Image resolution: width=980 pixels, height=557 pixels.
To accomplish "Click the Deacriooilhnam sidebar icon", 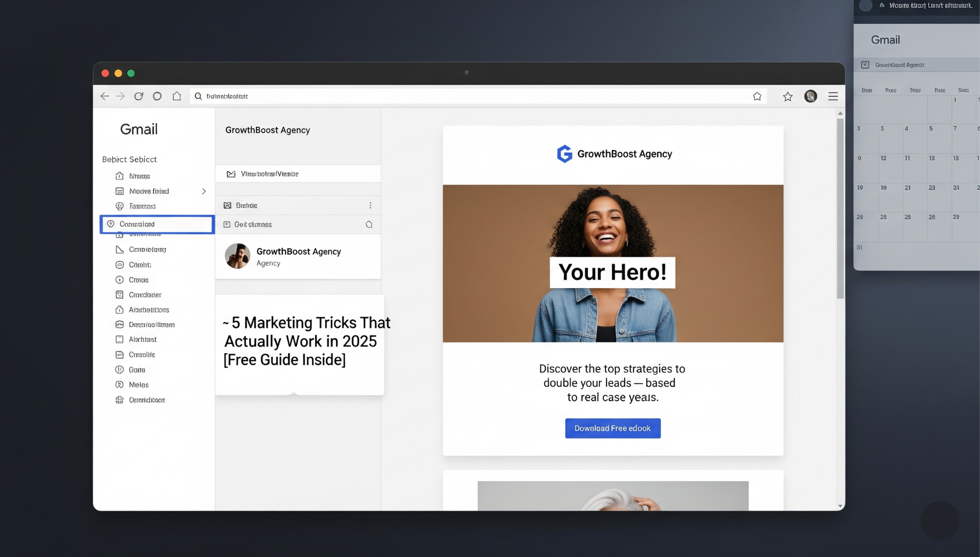I will point(120,325).
